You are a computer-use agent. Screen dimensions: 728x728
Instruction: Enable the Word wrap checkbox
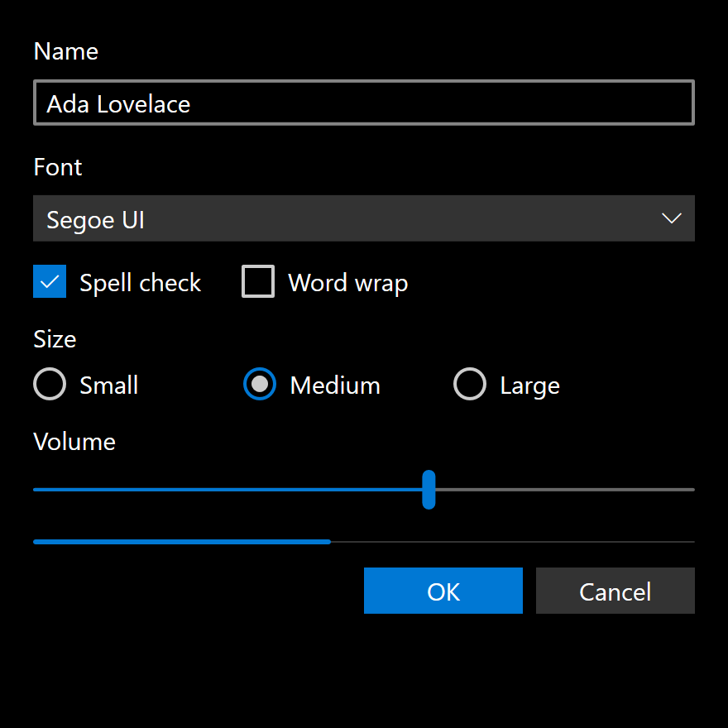coord(258,281)
